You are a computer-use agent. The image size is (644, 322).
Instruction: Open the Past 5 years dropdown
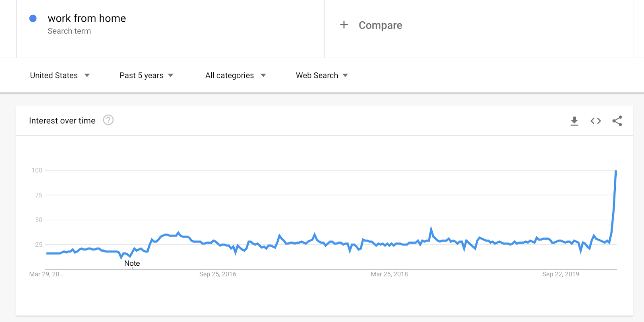click(x=147, y=76)
